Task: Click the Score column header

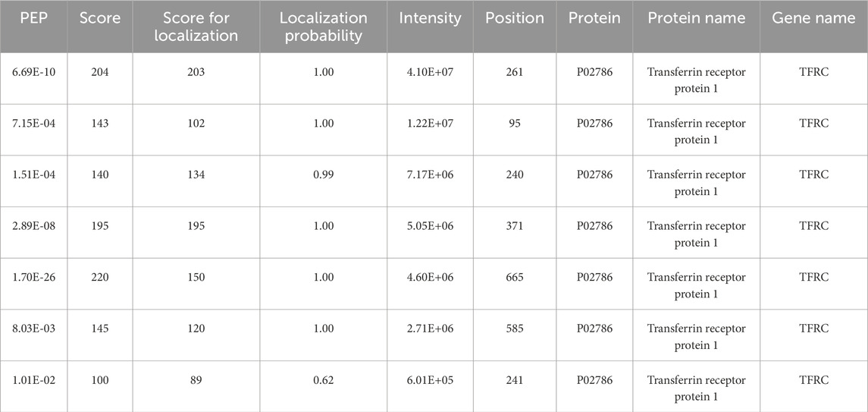Action: [x=99, y=19]
